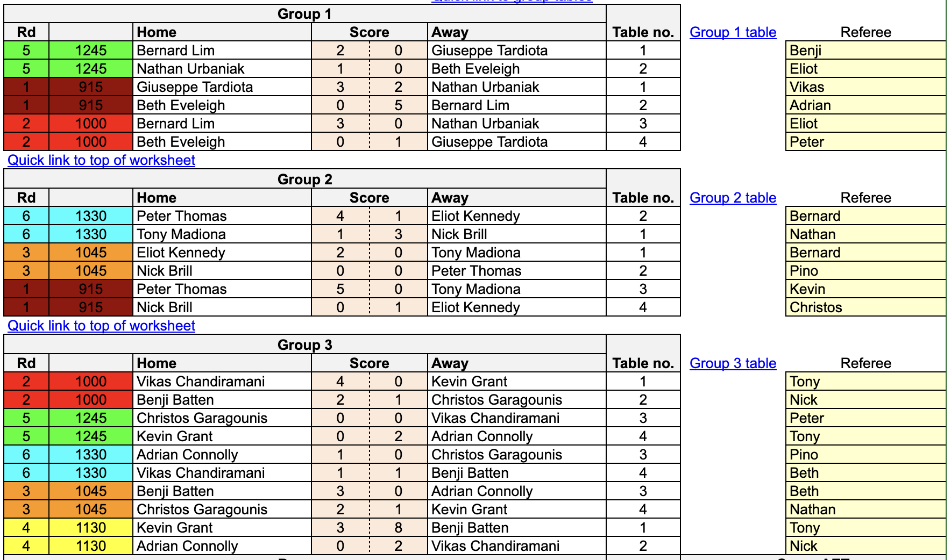Select away score 8 for Benji Batten

399,528
